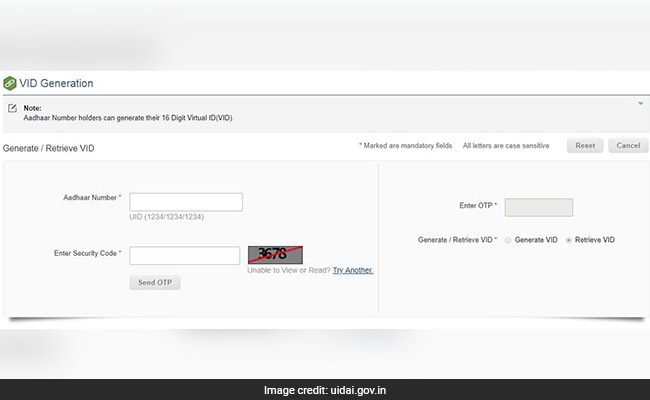Image resolution: width=650 pixels, height=400 pixels.
Task: Click the Send OTP button
Action: click(155, 282)
